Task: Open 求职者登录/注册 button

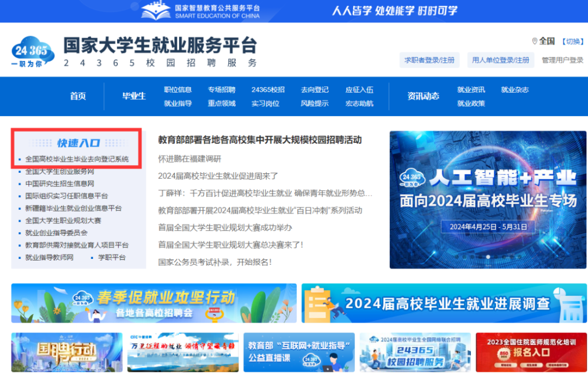Action: click(430, 60)
